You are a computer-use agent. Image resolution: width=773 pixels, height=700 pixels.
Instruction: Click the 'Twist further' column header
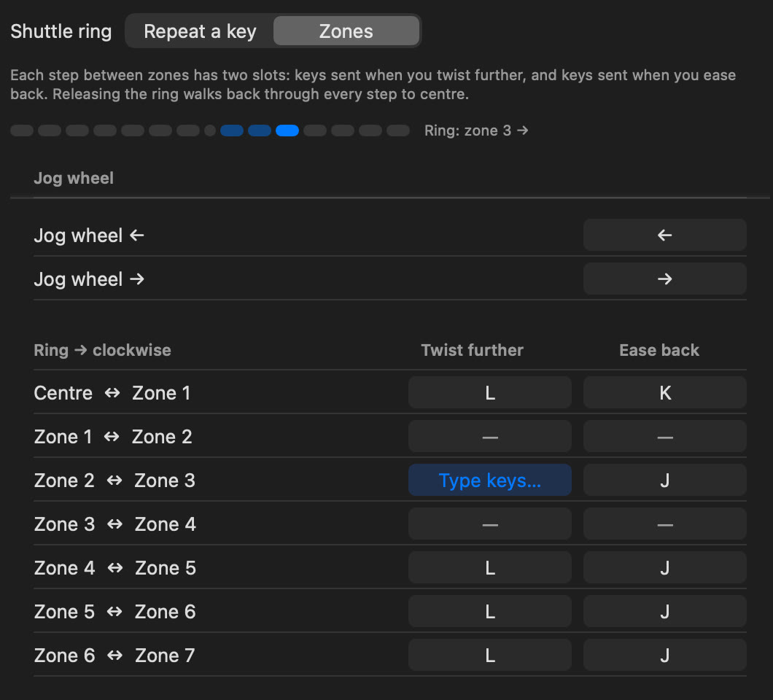point(473,350)
